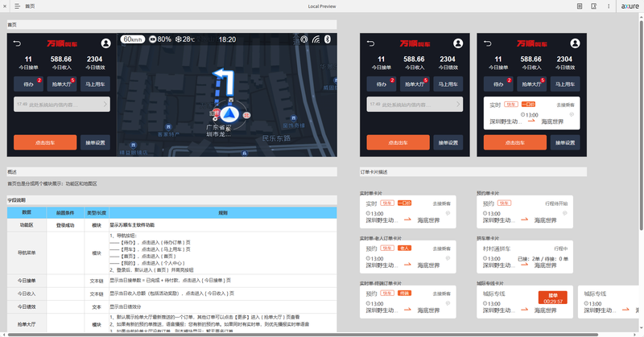644x337 pixels.
Task: Open the profile avatar in the left mockup
Action: tap(106, 43)
